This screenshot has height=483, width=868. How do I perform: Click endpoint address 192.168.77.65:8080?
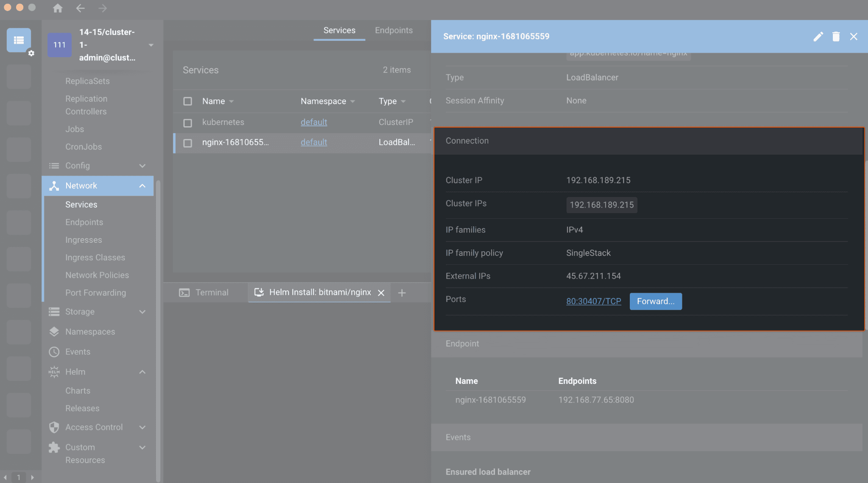pyautogui.click(x=596, y=400)
